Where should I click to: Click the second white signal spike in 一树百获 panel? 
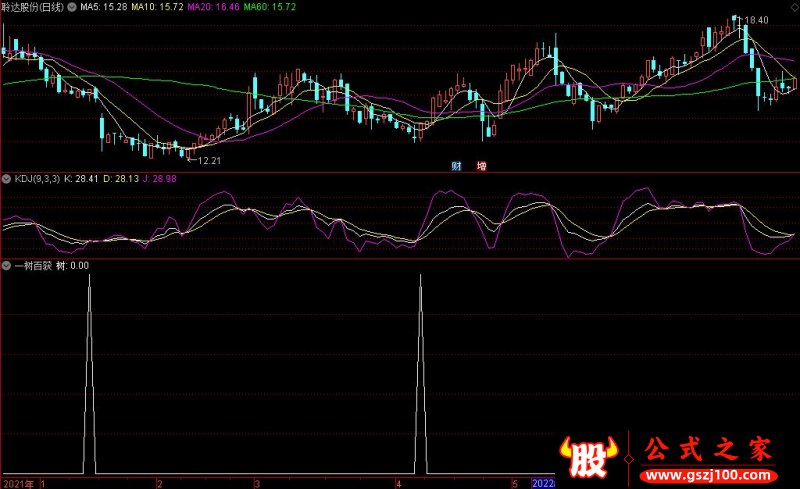coord(421,374)
